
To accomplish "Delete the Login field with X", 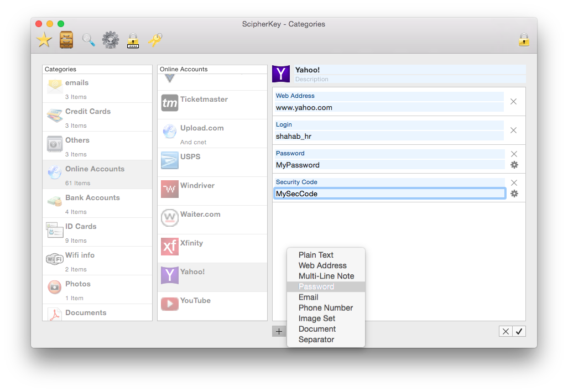I will coord(513,130).
